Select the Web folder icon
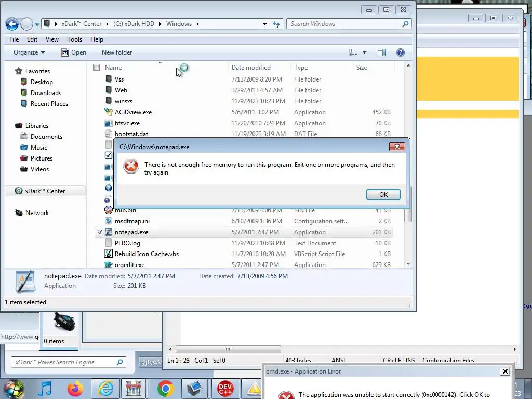Viewport: 532px width, 399px height. click(x=109, y=90)
